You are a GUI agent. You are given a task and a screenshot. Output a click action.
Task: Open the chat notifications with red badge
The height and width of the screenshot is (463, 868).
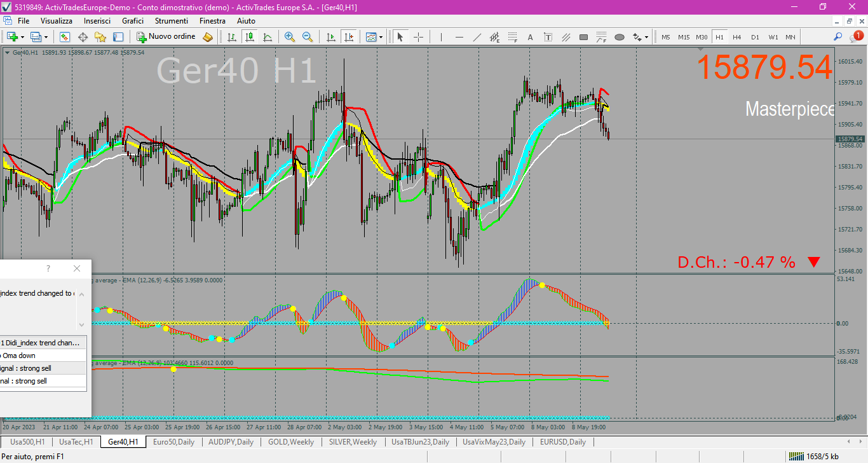pos(857,36)
